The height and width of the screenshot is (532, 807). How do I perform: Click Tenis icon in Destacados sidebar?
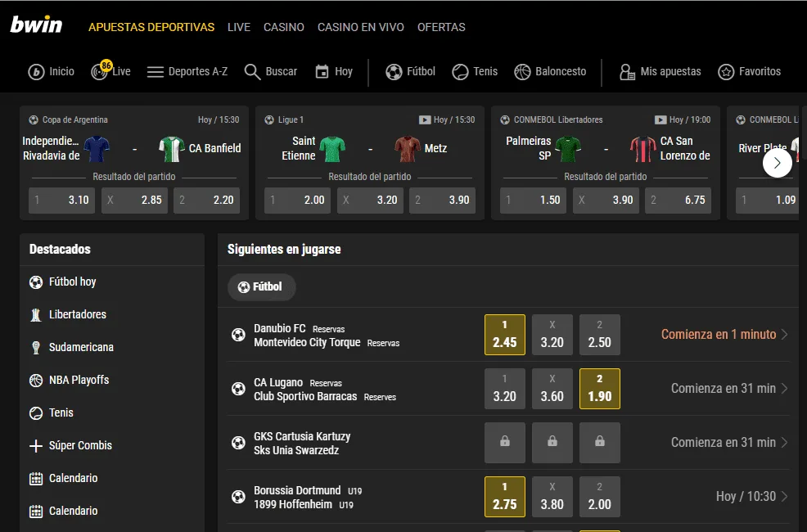pos(36,413)
